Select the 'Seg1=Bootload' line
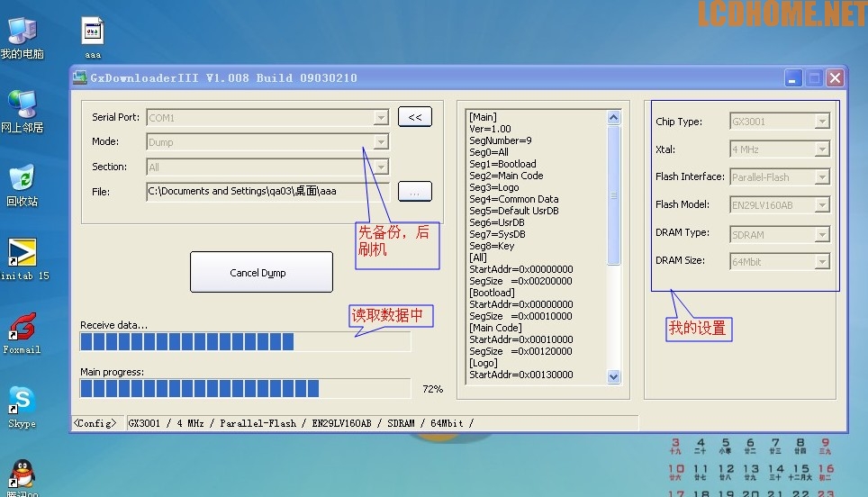The width and height of the screenshot is (868, 497). [502, 164]
